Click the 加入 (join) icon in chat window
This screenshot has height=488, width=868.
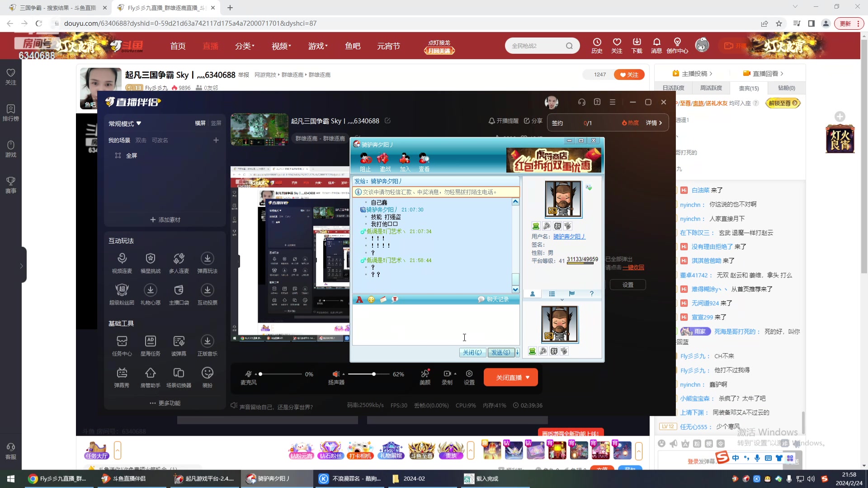coord(405,162)
